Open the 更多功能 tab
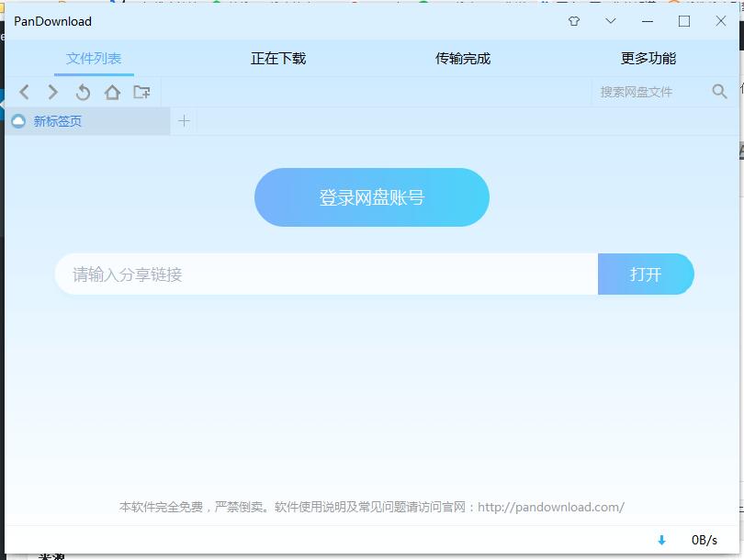This screenshot has width=744, height=560. point(648,59)
